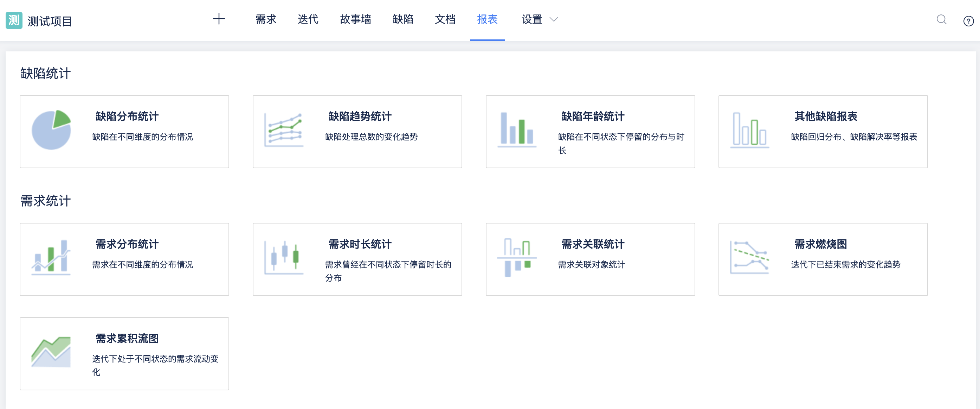The width and height of the screenshot is (980, 409).
Task: Click the green 测 project logo
Action: coord(14,20)
